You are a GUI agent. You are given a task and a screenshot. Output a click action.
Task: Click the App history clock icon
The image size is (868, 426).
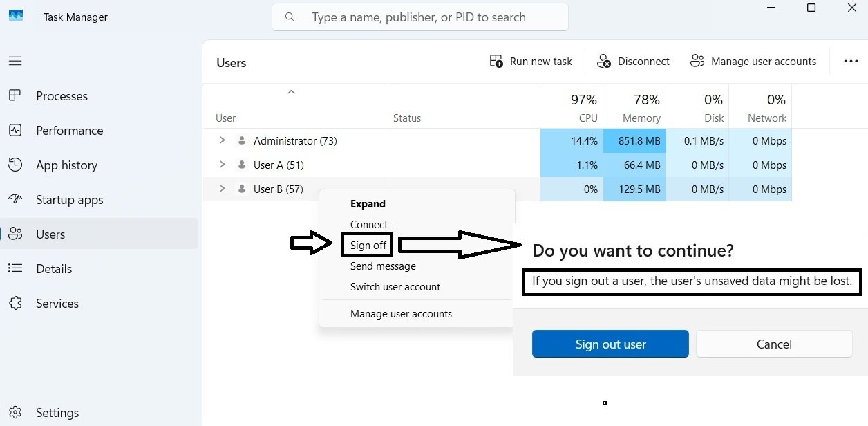tap(15, 165)
